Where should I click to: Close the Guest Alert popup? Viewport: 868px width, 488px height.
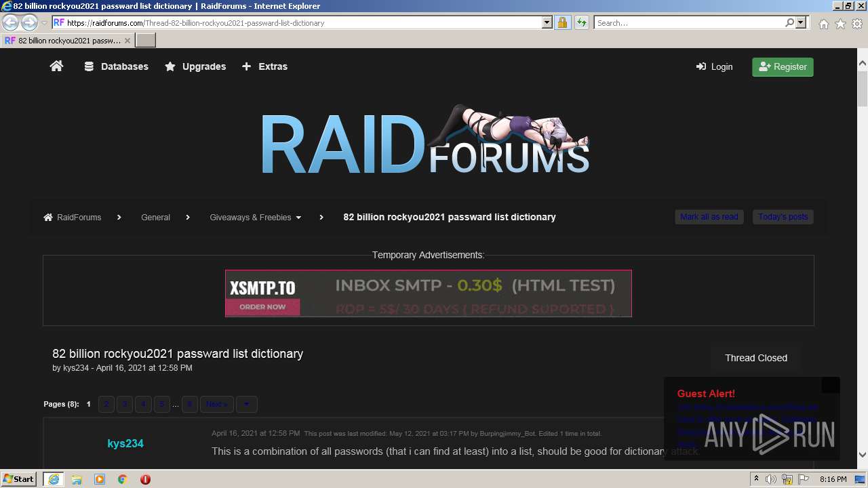[831, 385]
